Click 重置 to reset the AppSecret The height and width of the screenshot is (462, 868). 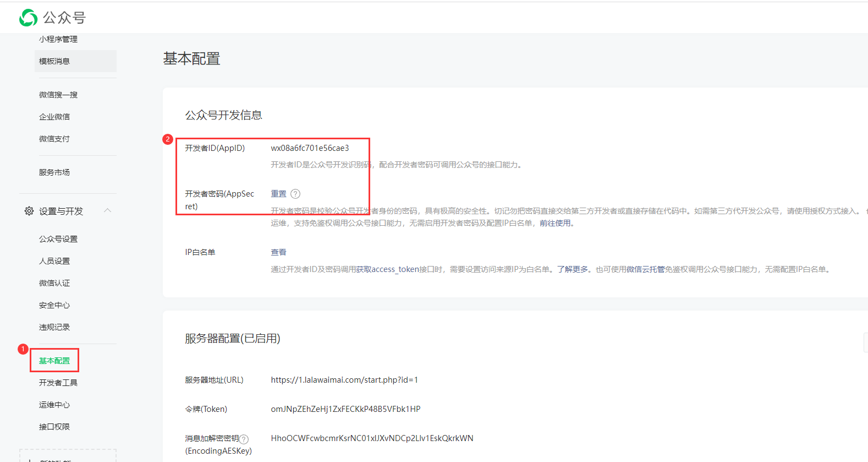[278, 194]
